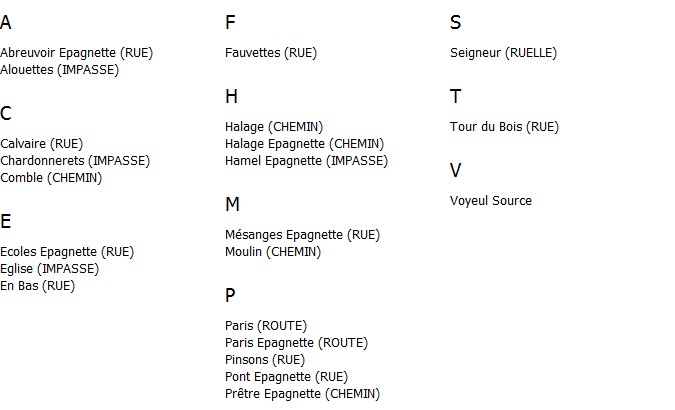The image size is (675, 410).
Task: Click the En Bas (RUE) link
Action: 37,286
